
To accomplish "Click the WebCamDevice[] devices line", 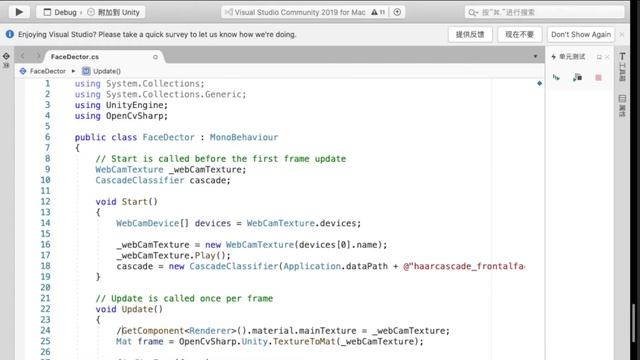I will click(x=239, y=223).
